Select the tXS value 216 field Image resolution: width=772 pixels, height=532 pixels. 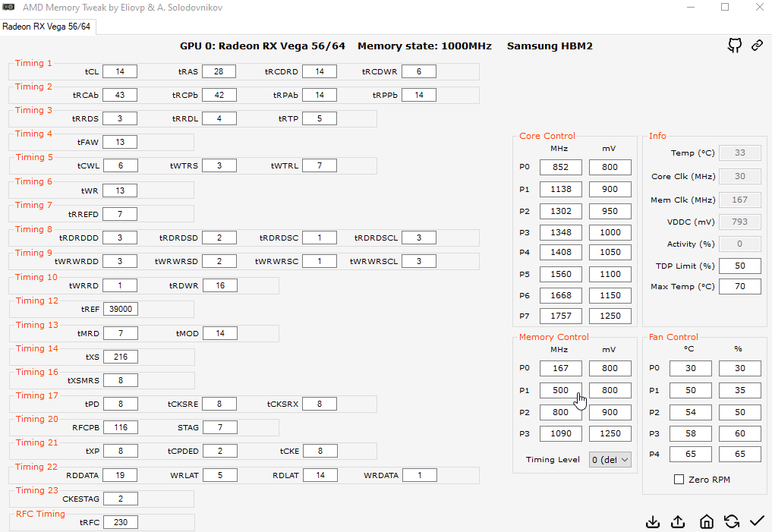121,357
